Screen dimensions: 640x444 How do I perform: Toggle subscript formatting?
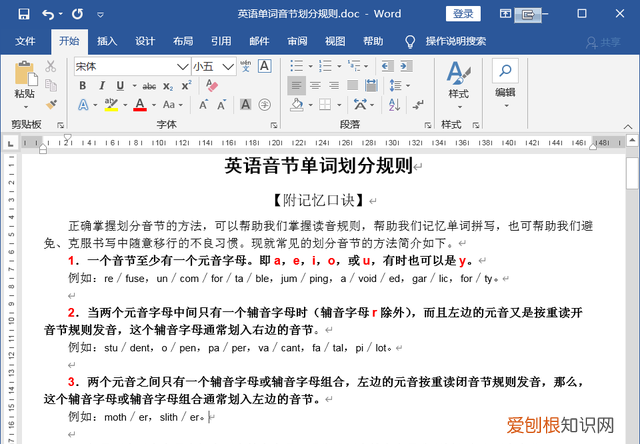(168, 86)
